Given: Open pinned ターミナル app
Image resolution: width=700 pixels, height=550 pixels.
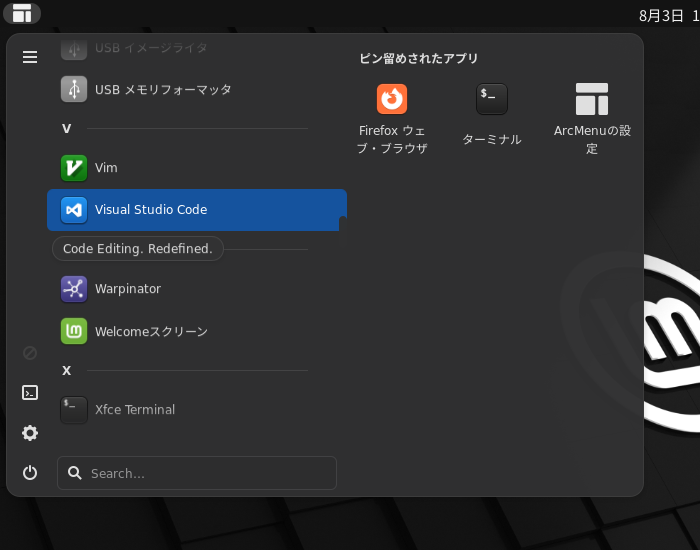Looking at the screenshot, I should pyautogui.click(x=492, y=115).
